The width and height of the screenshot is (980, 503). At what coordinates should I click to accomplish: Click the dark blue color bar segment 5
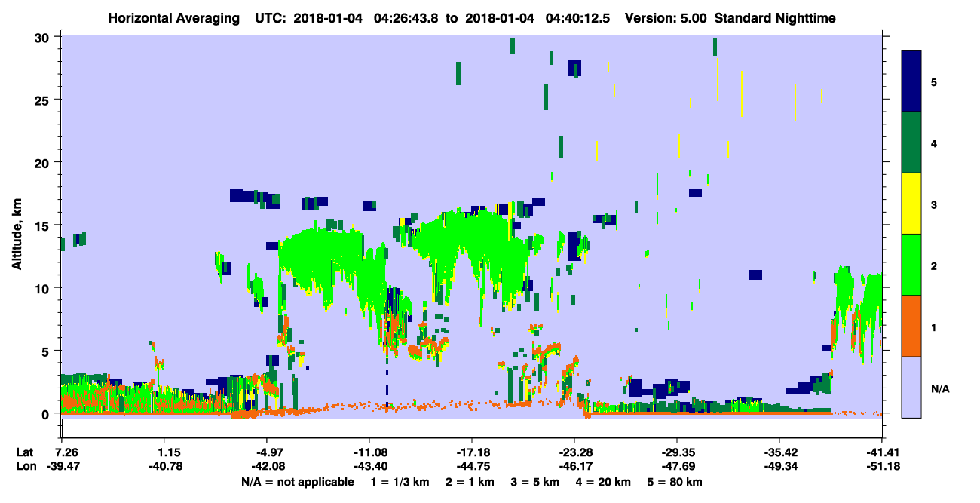911,81
